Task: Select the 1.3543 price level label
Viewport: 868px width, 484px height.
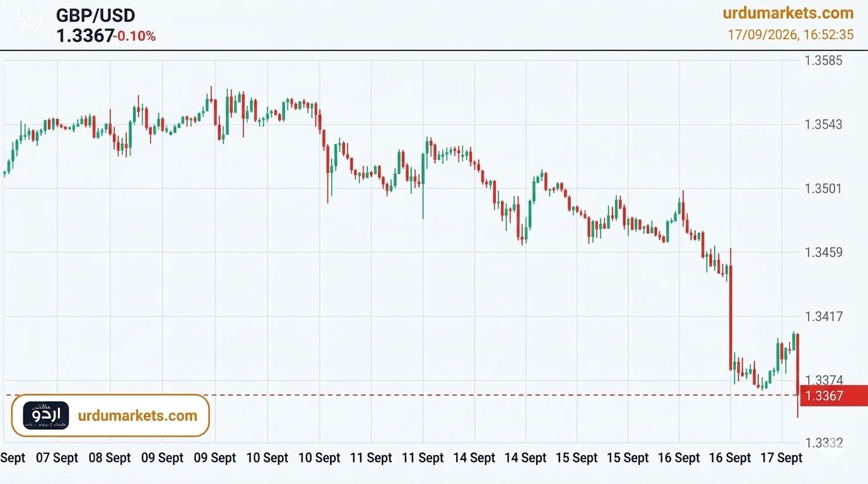Action: click(x=823, y=124)
